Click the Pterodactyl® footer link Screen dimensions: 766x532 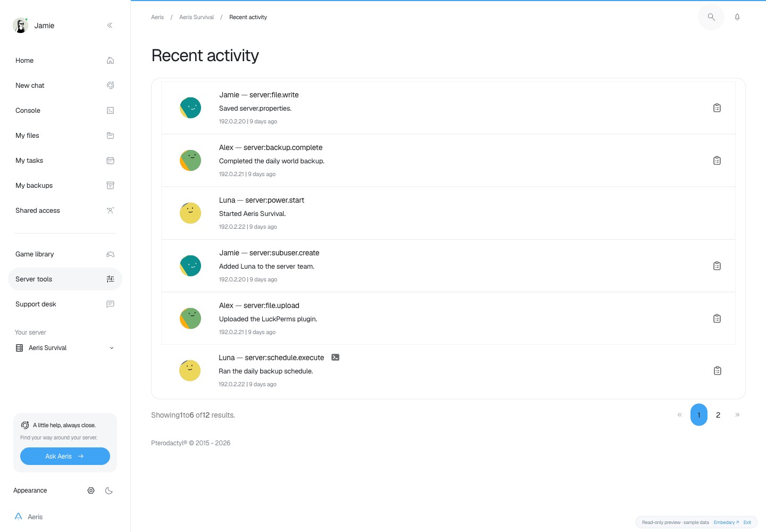pos(169,443)
